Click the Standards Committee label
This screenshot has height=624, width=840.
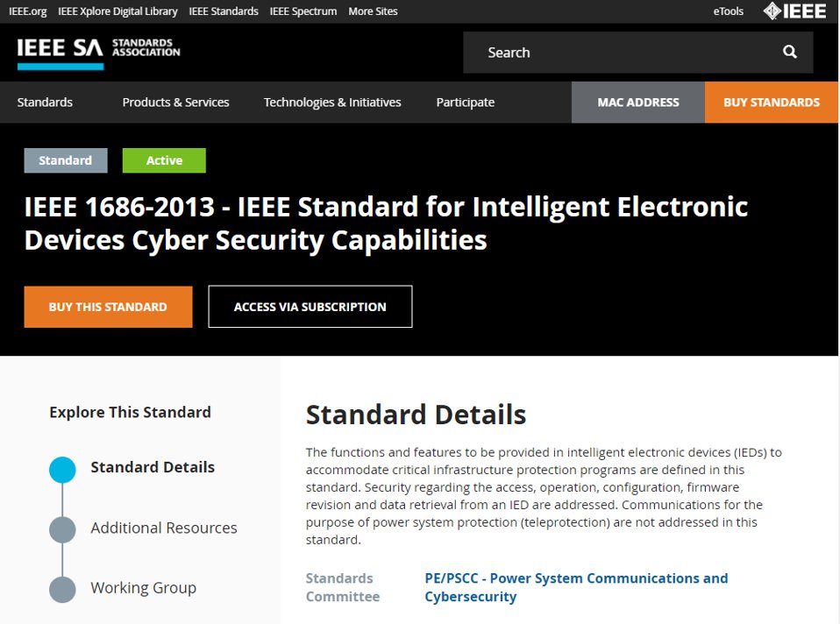(343, 587)
